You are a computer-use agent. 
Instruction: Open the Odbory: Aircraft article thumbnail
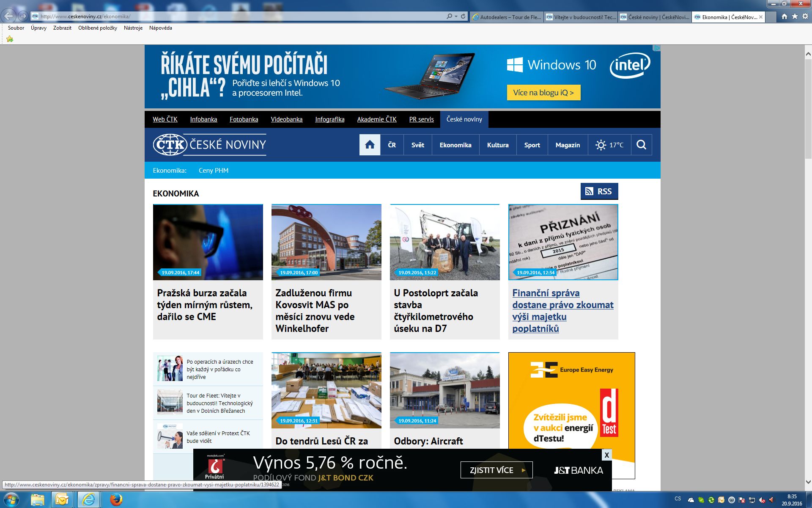[x=444, y=390]
